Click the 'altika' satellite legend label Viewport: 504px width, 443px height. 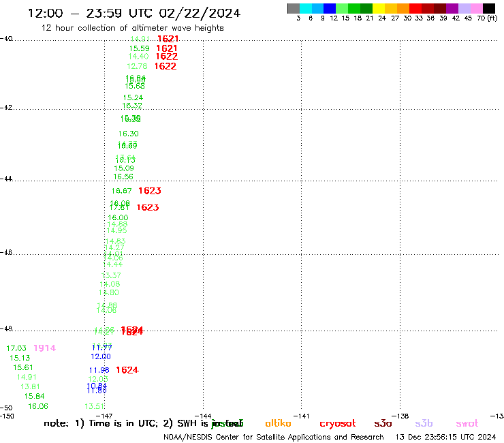pyautogui.click(x=278, y=423)
